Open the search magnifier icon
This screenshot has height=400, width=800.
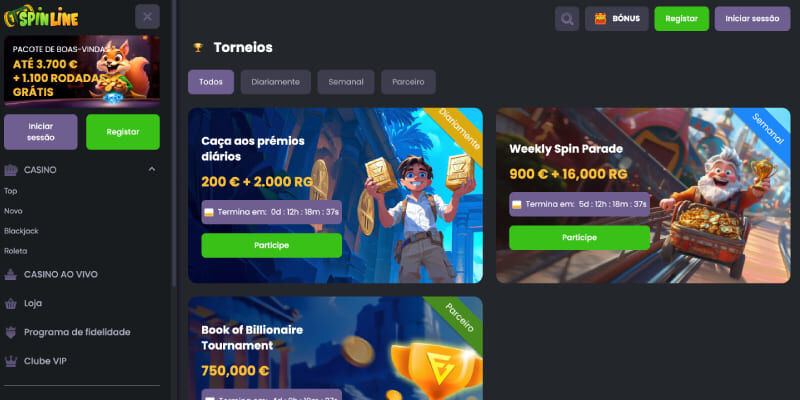click(x=567, y=19)
